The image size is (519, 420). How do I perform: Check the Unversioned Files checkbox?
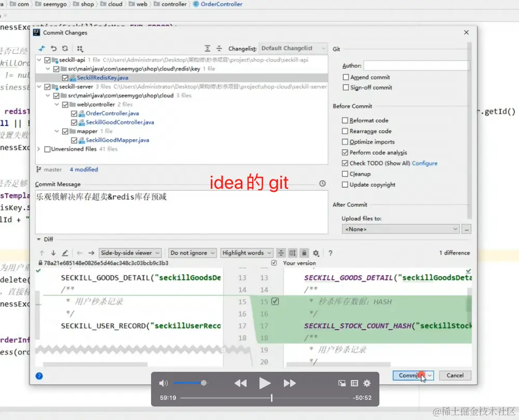tap(47, 149)
